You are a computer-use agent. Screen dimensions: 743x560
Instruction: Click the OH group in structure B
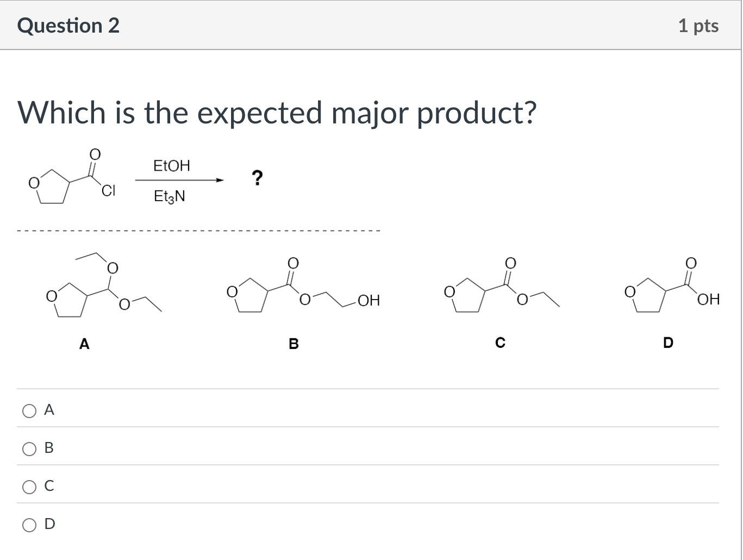point(369,301)
